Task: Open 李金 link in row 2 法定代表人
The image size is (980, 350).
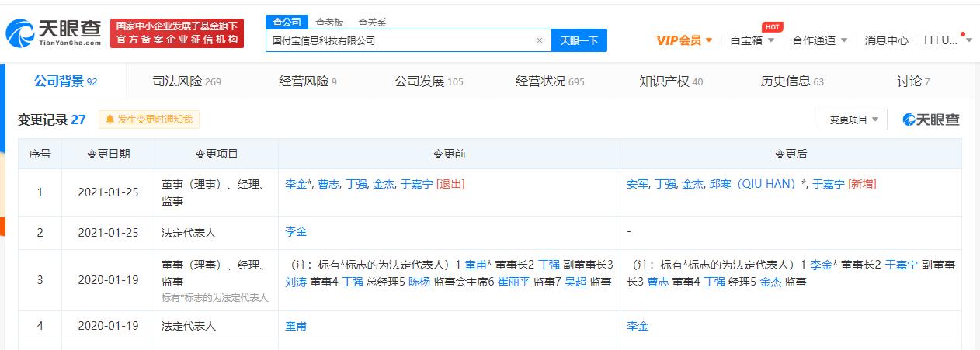Action: coord(296,231)
